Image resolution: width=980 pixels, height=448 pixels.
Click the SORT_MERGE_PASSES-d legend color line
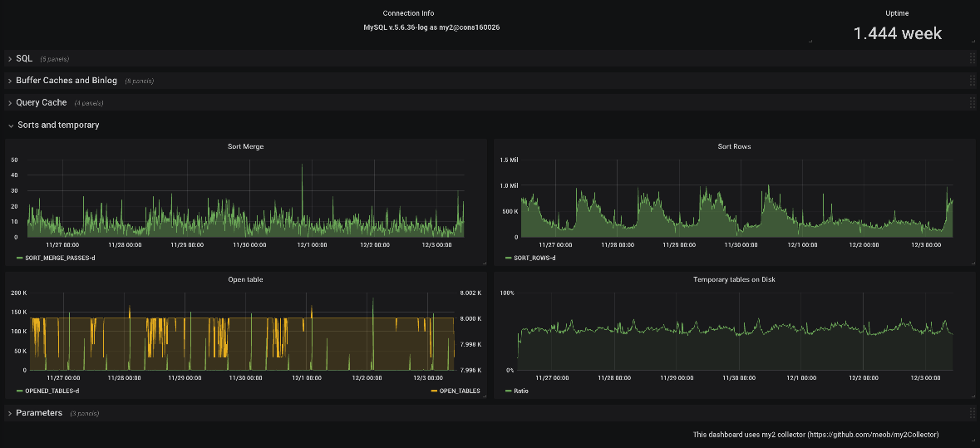point(19,258)
